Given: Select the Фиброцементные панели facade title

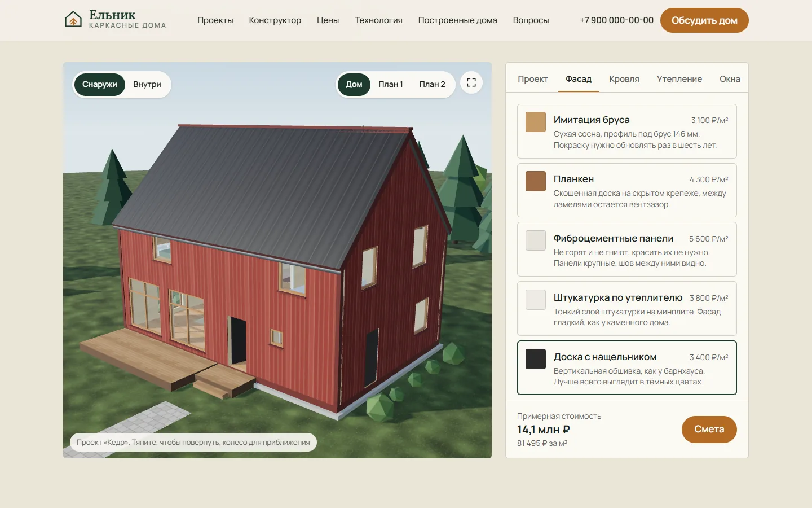Looking at the screenshot, I should [614, 238].
